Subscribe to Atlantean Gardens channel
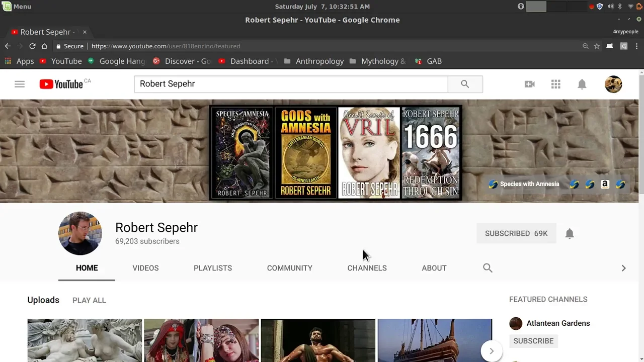Image resolution: width=644 pixels, height=362 pixels. [533, 341]
